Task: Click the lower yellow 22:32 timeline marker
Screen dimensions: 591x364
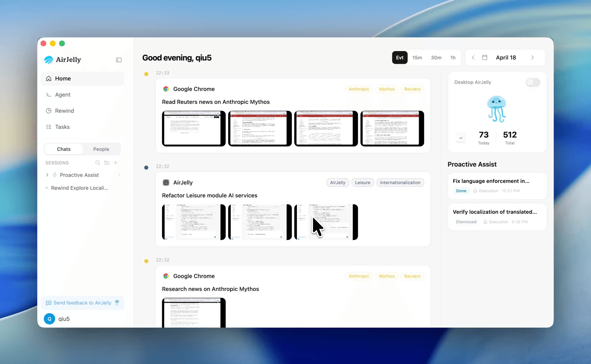Action: coord(146,261)
